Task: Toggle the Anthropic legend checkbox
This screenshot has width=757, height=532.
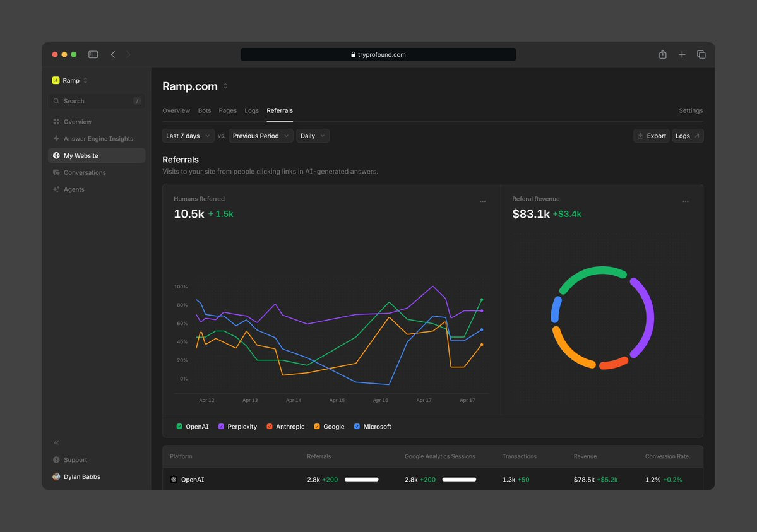Action: 270,426
